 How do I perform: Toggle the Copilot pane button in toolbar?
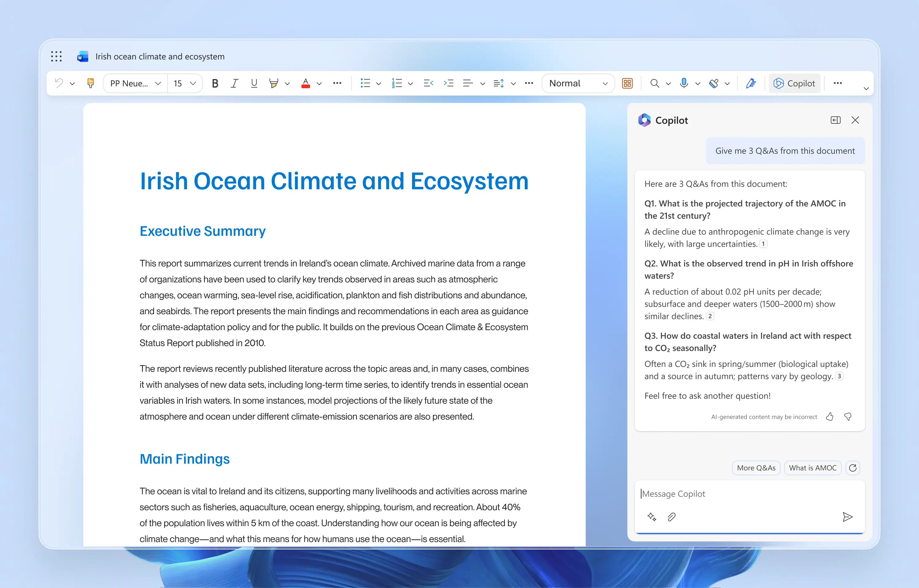click(794, 83)
